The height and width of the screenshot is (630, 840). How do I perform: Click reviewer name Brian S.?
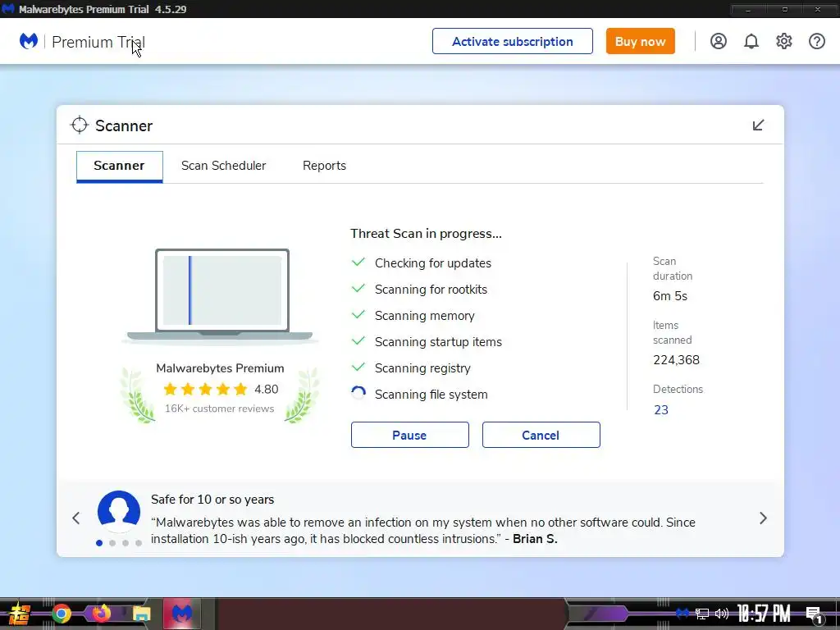coord(535,538)
